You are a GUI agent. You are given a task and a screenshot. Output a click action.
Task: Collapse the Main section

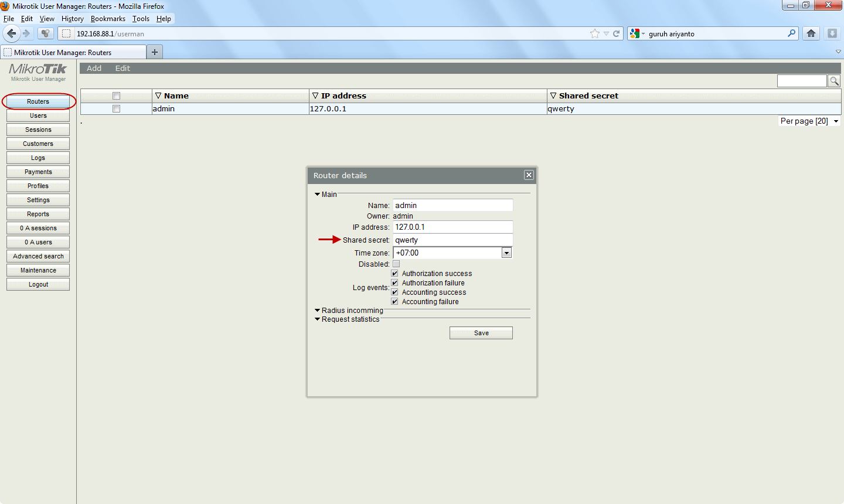(326, 194)
